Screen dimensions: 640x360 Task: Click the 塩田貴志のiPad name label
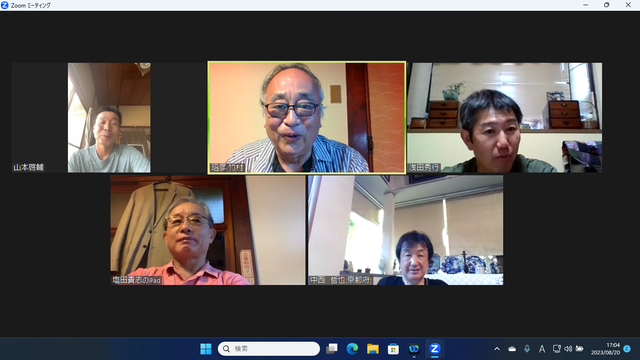(137, 280)
